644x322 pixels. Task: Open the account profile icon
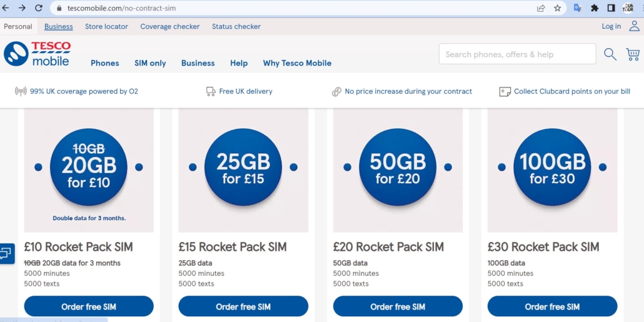tap(634, 26)
